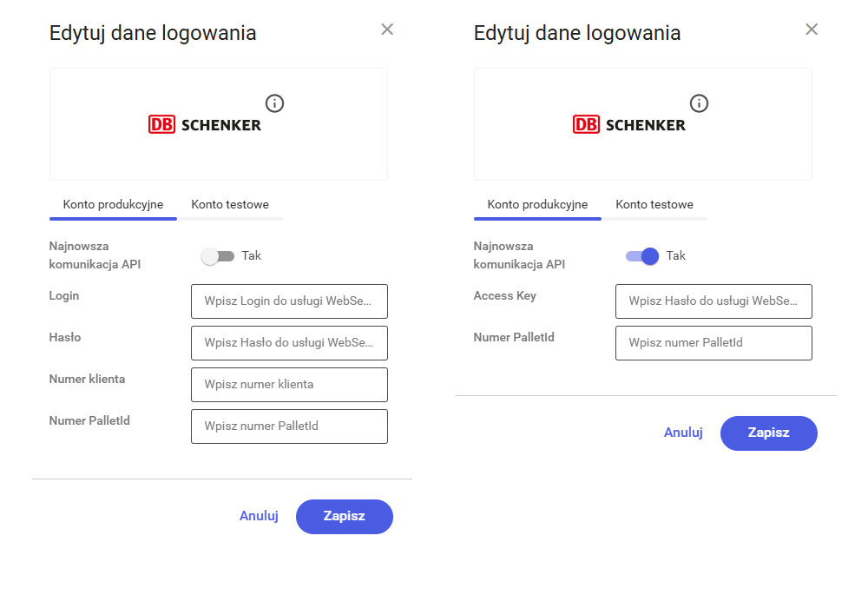Switch to Konto testowe tab in right dialog
868x595 pixels.
point(655,204)
